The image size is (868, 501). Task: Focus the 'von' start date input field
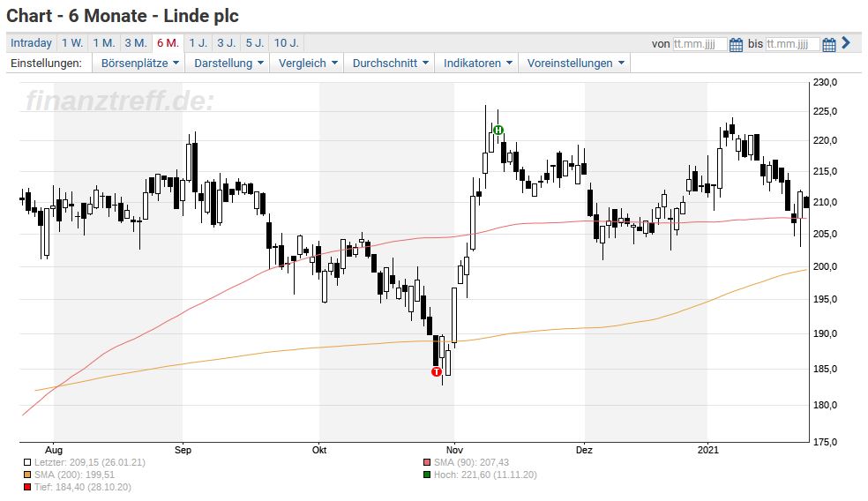(700, 44)
